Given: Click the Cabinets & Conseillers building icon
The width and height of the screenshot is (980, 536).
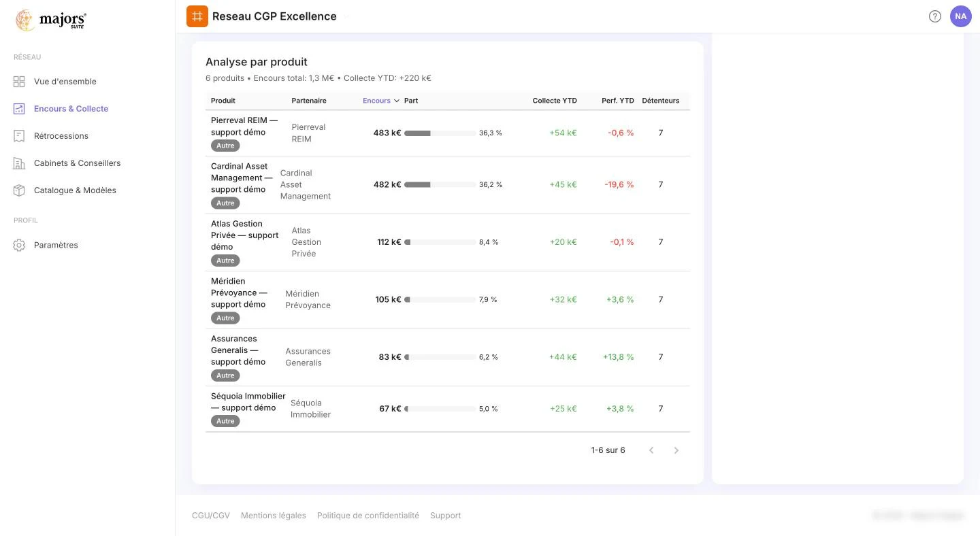Looking at the screenshot, I should (19, 163).
